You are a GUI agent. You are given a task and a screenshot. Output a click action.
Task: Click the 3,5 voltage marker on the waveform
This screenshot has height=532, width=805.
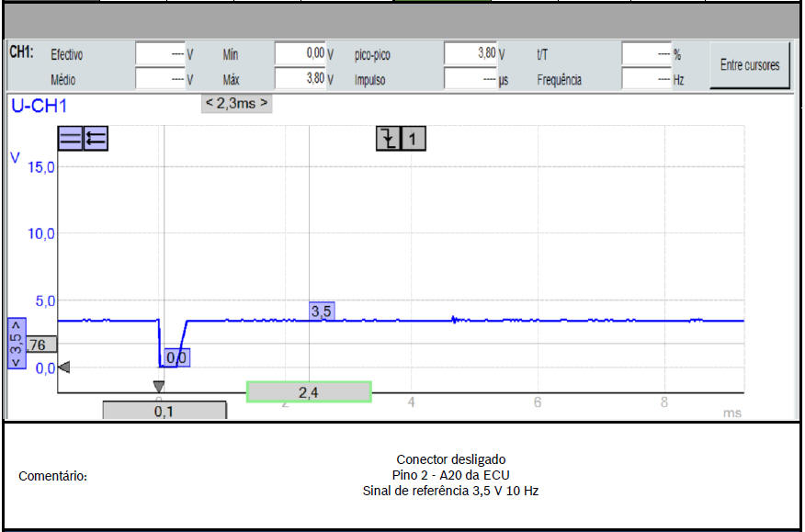(321, 311)
